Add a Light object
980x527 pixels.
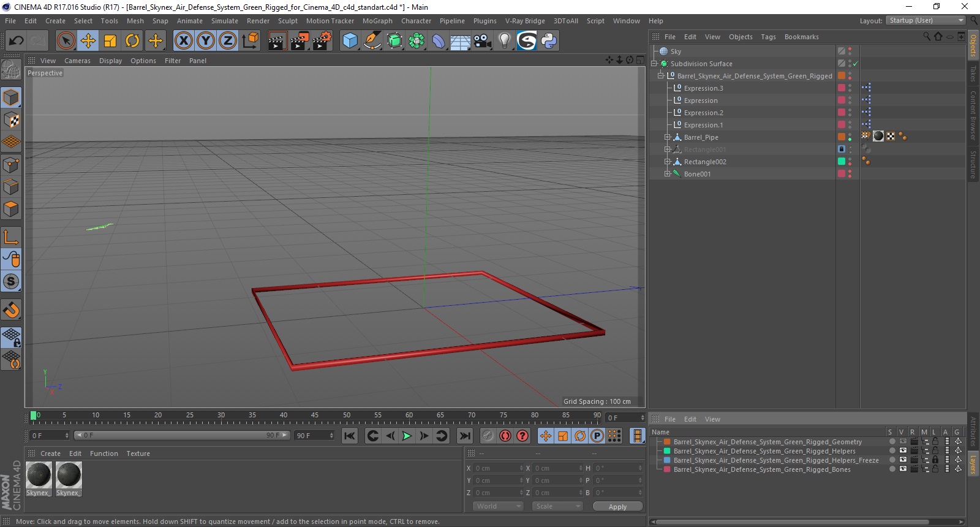(504, 41)
